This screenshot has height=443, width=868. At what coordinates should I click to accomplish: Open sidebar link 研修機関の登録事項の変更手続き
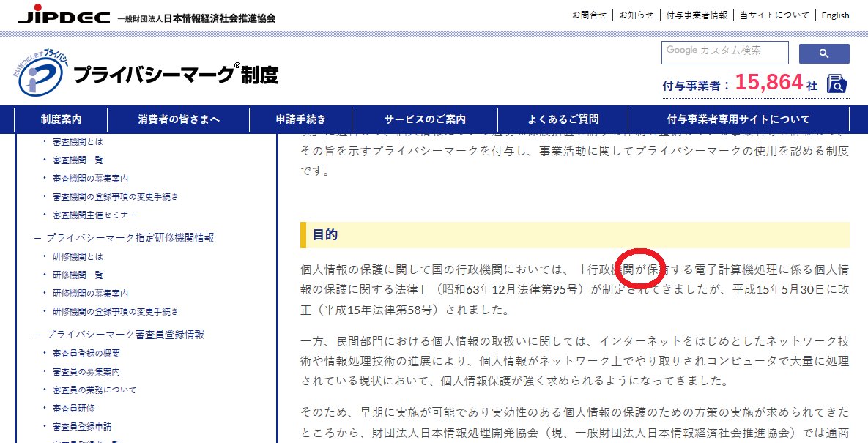point(115,311)
